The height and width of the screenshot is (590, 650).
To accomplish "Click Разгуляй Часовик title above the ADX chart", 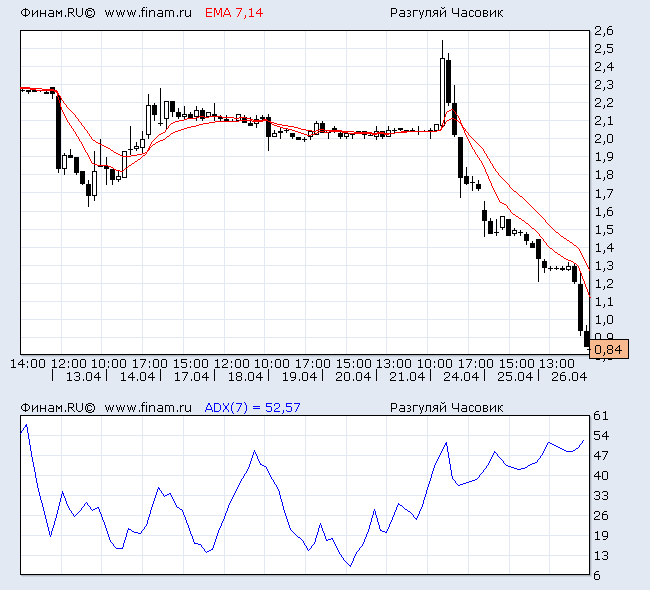I will pos(446,408).
